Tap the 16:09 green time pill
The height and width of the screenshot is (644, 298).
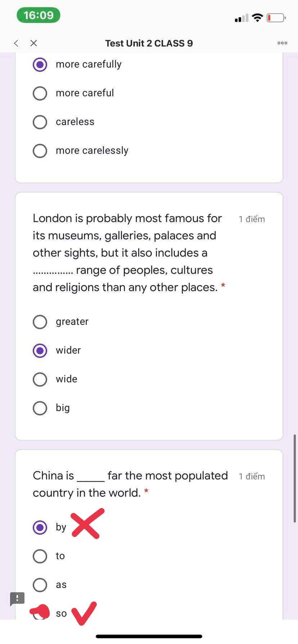[39, 15]
